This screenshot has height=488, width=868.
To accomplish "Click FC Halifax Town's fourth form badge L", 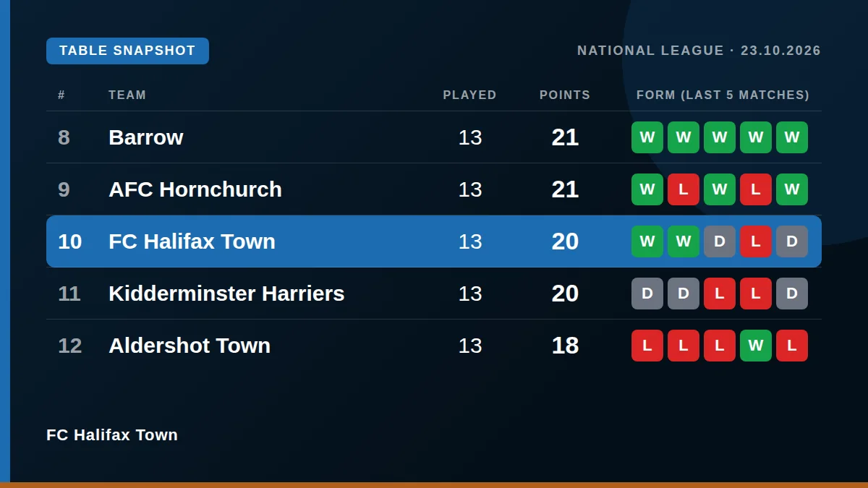I will coord(756,241).
